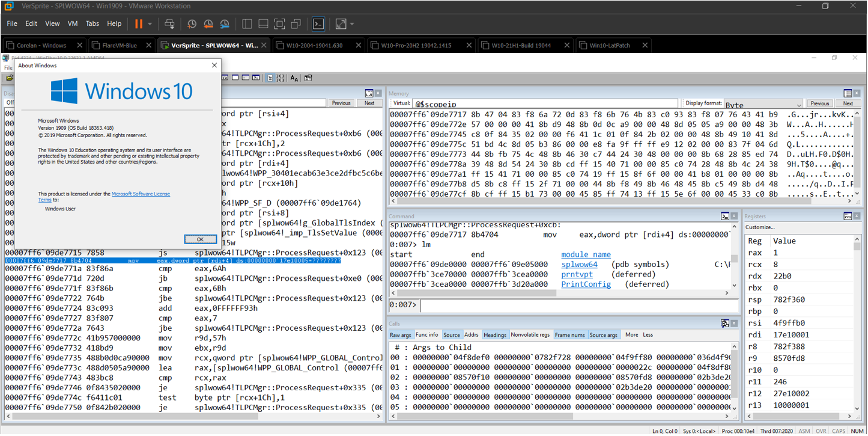Screen dimensions: 868x436
Task: Enter VMware full screen mode
Action: tap(279, 24)
